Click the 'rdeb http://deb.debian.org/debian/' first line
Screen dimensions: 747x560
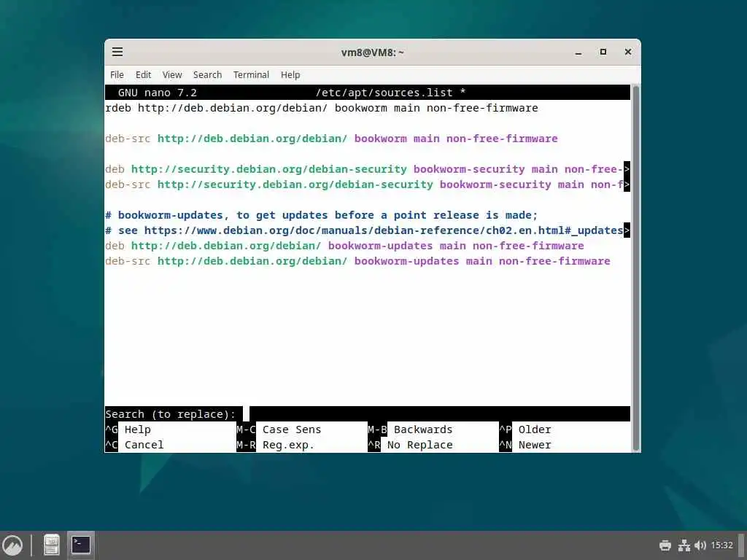click(x=322, y=108)
